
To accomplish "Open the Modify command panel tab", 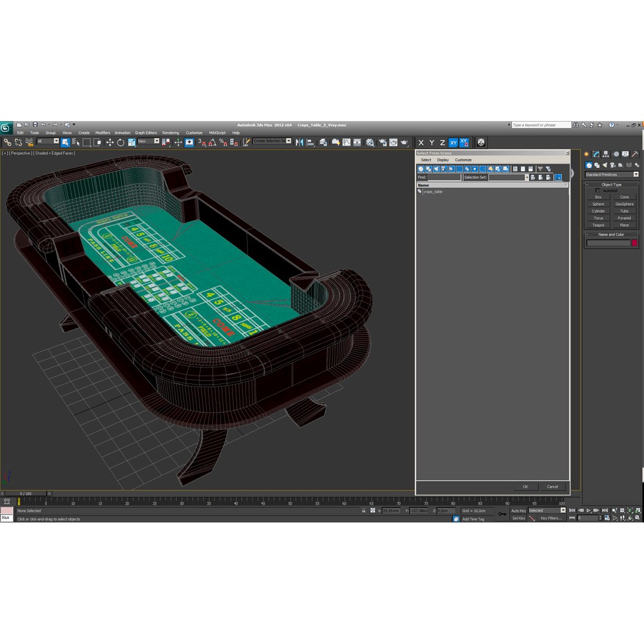I will (x=596, y=154).
